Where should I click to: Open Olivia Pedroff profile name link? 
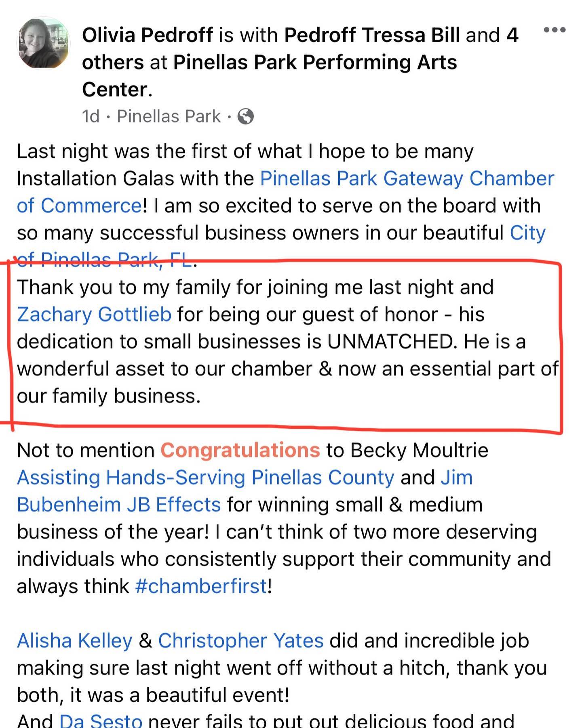point(148,35)
